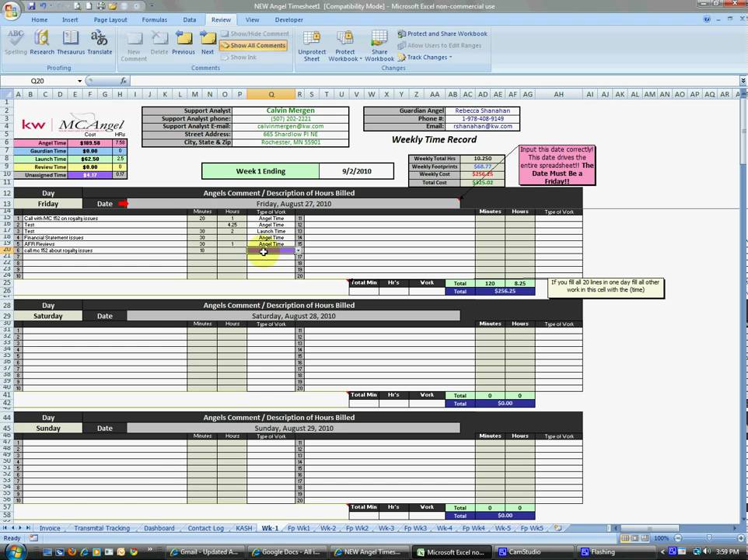Viewport: 748px width, 560px height.
Task: Switch to Normal view in status bar
Action: [x=625, y=538]
